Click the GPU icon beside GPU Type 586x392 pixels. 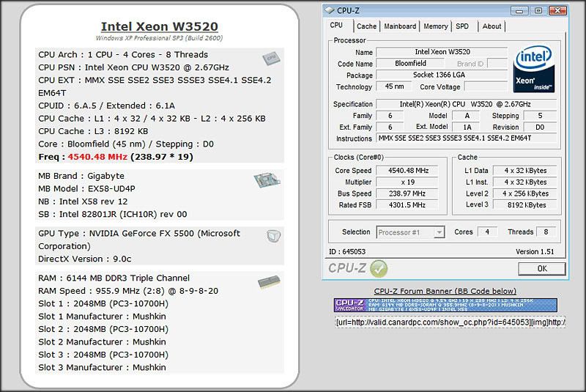coord(273,236)
